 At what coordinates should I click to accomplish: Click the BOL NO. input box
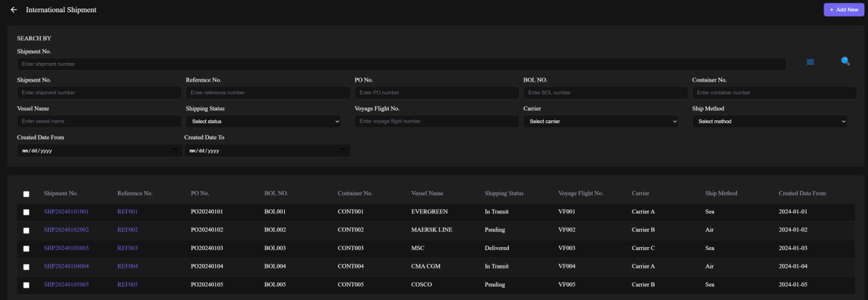pyautogui.click(x=605, y=92)
